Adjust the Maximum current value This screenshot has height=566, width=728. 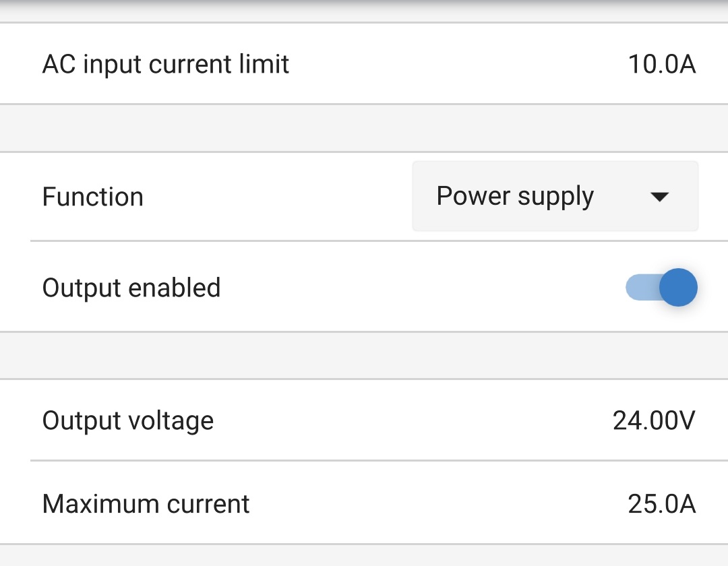[364, 503]
